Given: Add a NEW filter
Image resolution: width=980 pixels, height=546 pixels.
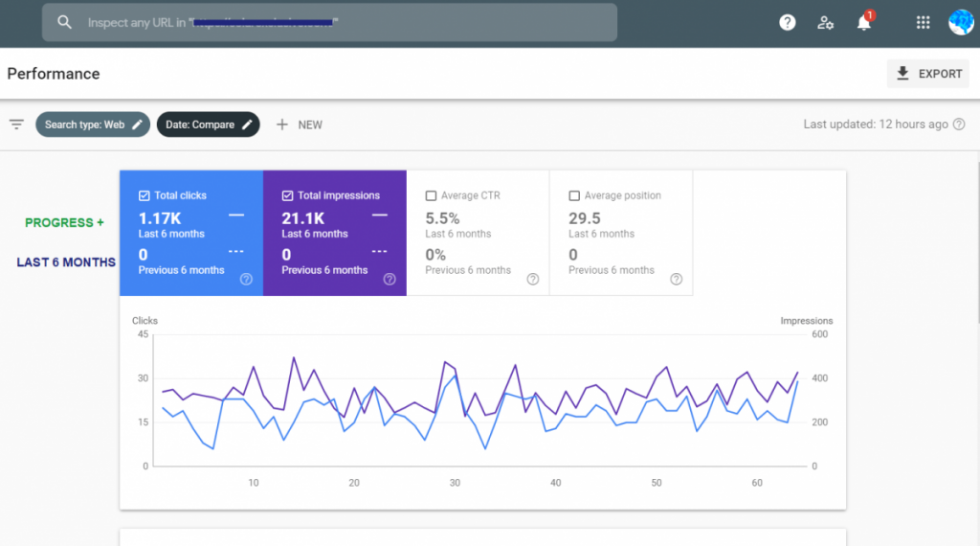Looking at the screenshot, I should pos(300,125).
